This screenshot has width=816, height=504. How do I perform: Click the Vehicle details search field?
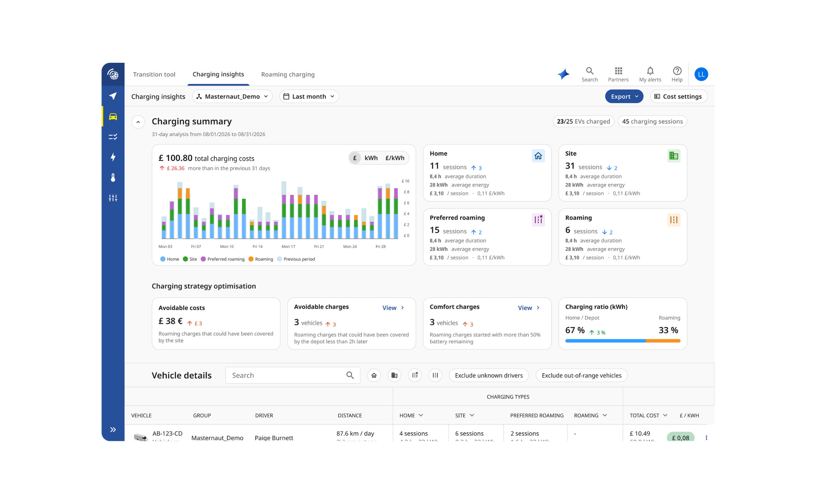tap(292, 375)
